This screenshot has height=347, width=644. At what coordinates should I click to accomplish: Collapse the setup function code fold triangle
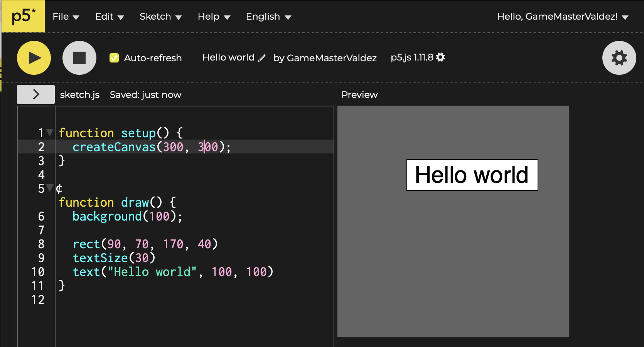[x=49, y=132]
